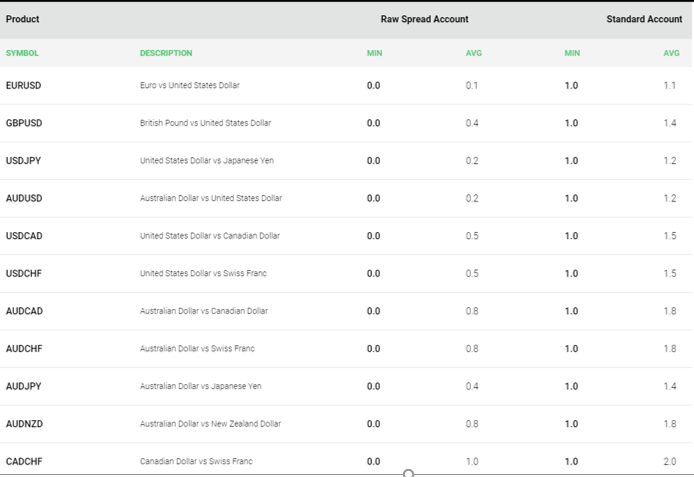Click "British Pound vs United States Dollar" text

205,123
